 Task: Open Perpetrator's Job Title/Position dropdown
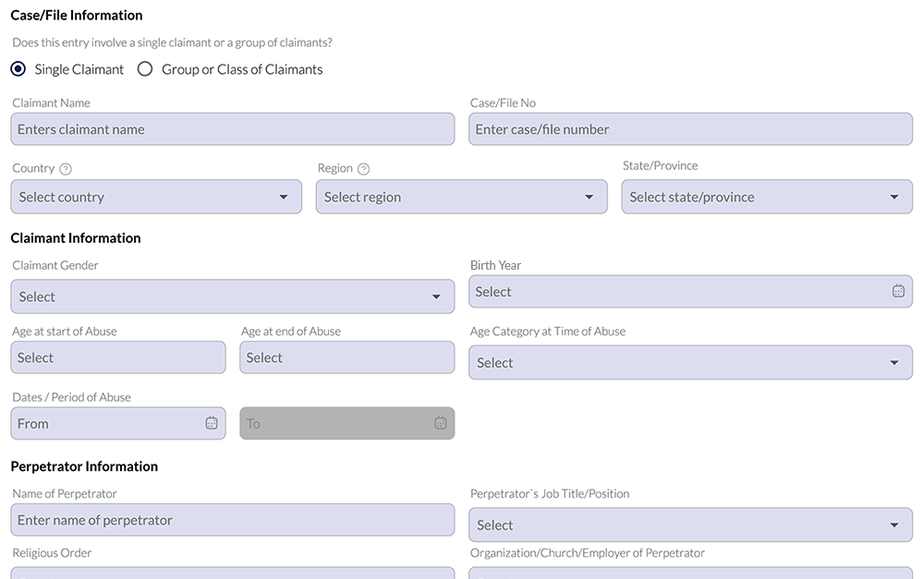point(690,525)
